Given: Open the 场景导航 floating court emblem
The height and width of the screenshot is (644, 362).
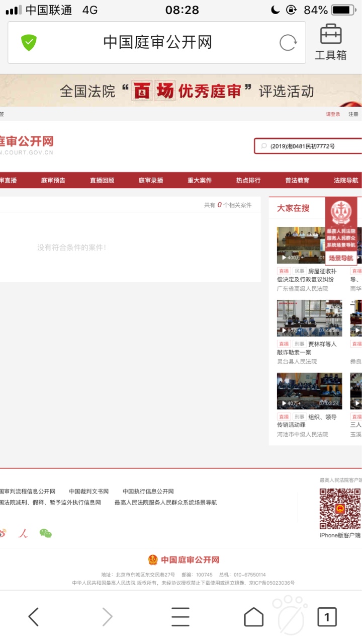Looking at the screenshot, I should [341, 230].
